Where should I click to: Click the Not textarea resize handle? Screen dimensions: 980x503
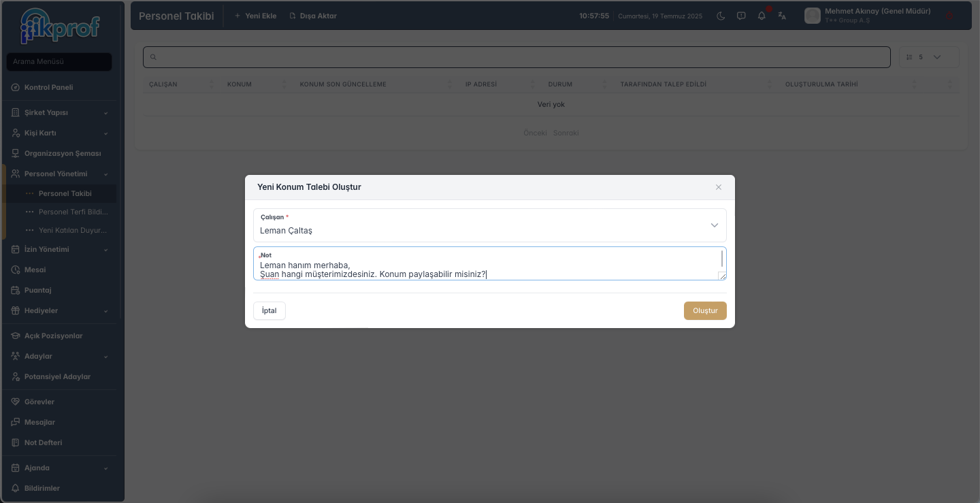point(721,275)
